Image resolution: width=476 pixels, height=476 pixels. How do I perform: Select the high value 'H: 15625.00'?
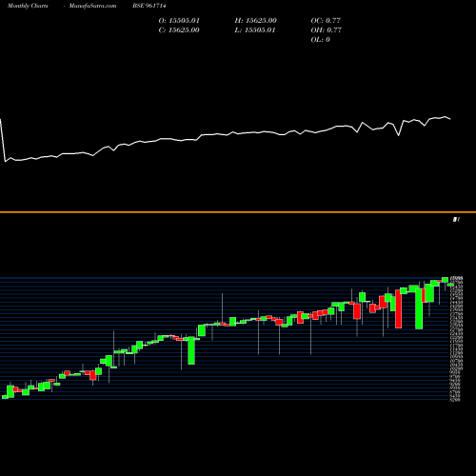click(256, 21)
